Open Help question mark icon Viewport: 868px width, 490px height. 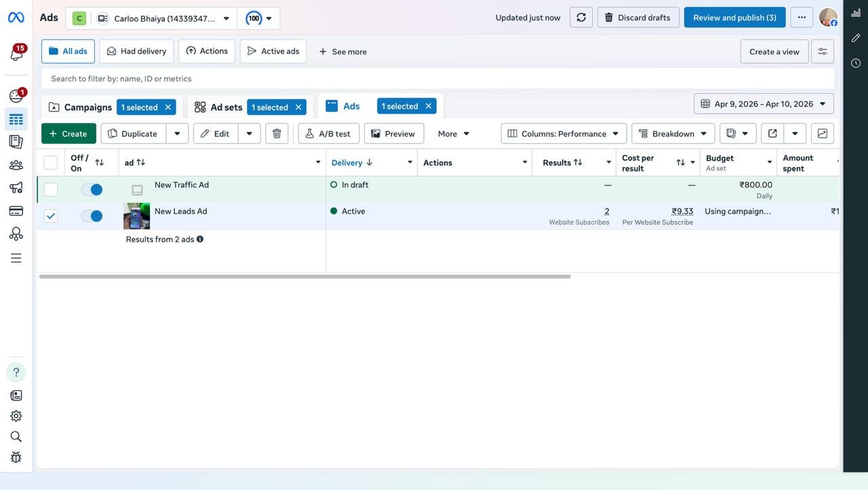pyautogui.click(x=16, y=372)
